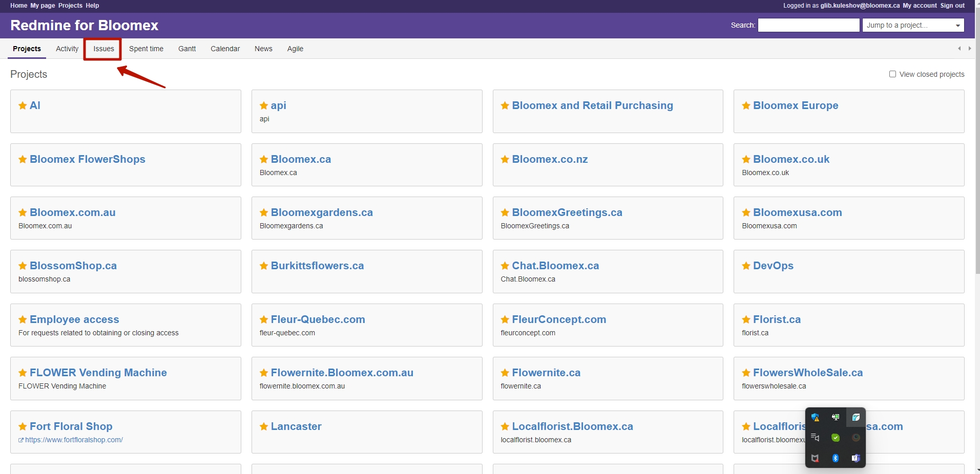
Task: Click the star beside DevOps project
Action: pyautogui.click(x=746, y=266)
